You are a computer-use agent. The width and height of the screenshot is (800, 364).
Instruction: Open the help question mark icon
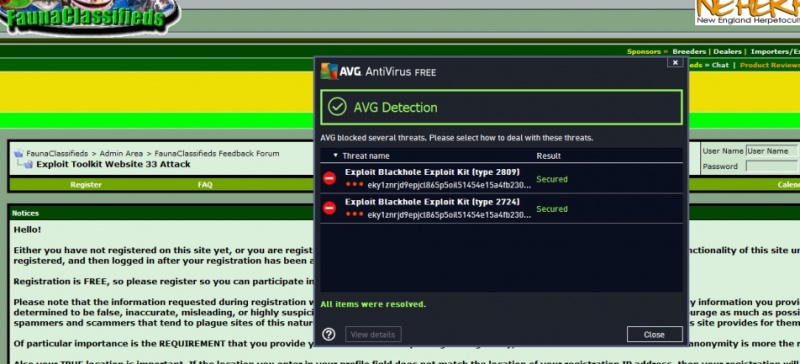[x=329, y=334]
